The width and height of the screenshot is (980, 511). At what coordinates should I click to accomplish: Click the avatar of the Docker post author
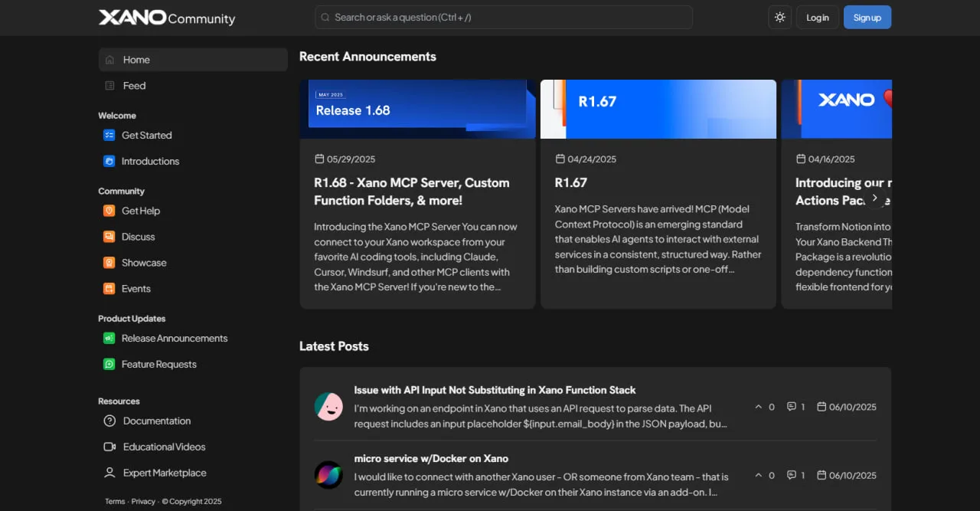(328, 475)
